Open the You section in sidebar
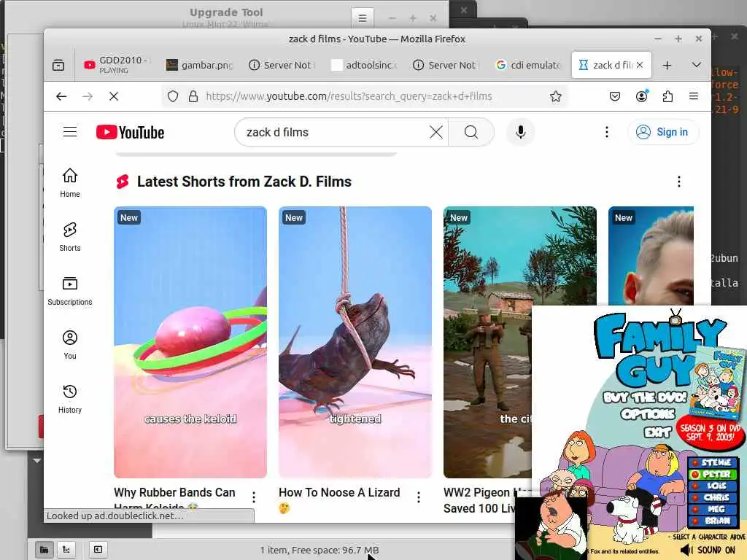 [x=70, y=345]
